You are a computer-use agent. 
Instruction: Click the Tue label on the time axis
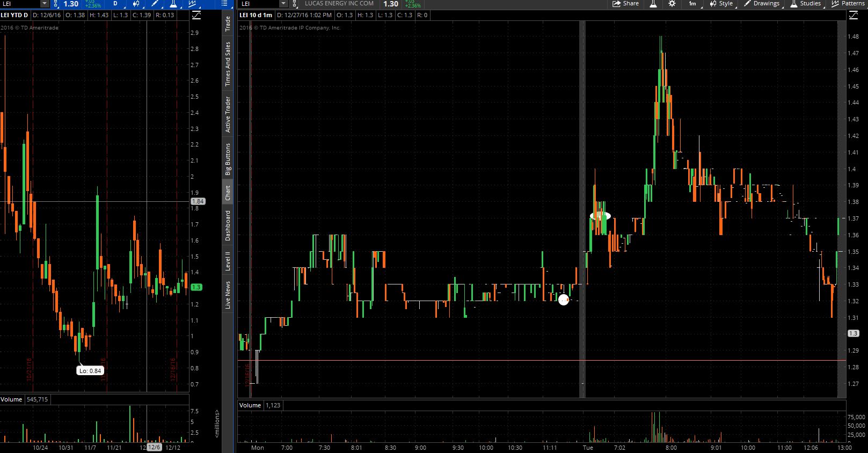click(588, 448)
